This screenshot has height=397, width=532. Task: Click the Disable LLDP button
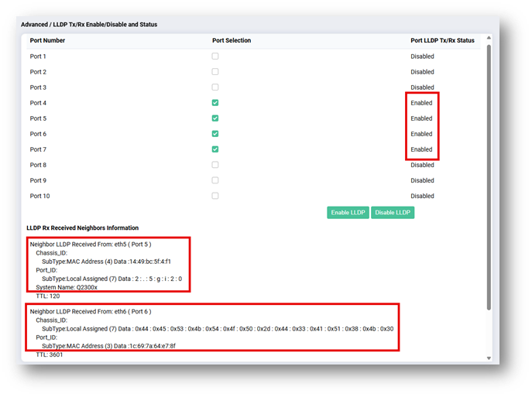click(x=392, y=213)
